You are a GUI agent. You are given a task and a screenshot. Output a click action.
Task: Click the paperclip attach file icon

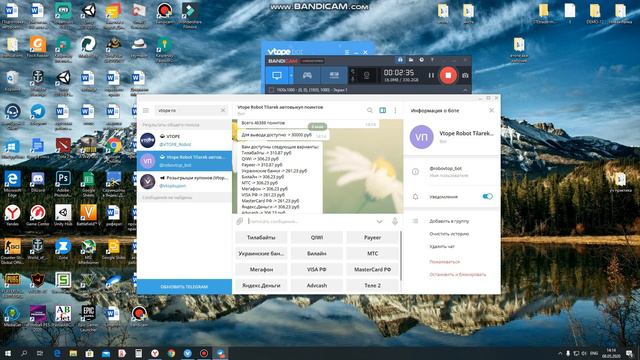[x=240, y=221]
